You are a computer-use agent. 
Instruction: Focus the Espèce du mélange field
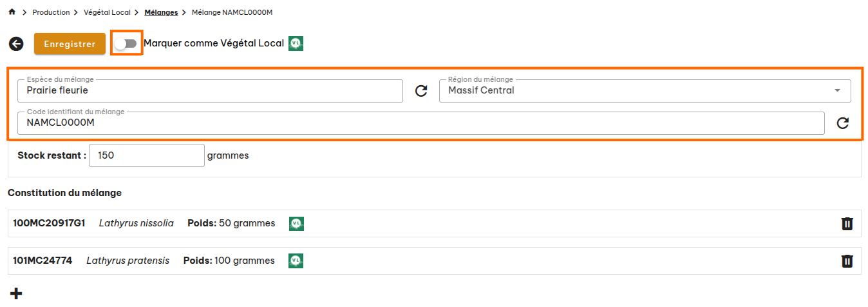pos(210,91)
